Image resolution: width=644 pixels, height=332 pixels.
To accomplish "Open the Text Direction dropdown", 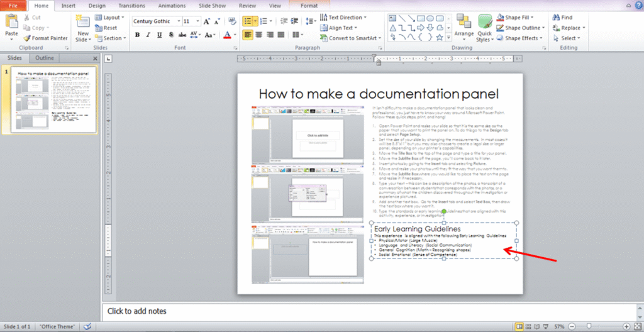I will tap(343, 18).
